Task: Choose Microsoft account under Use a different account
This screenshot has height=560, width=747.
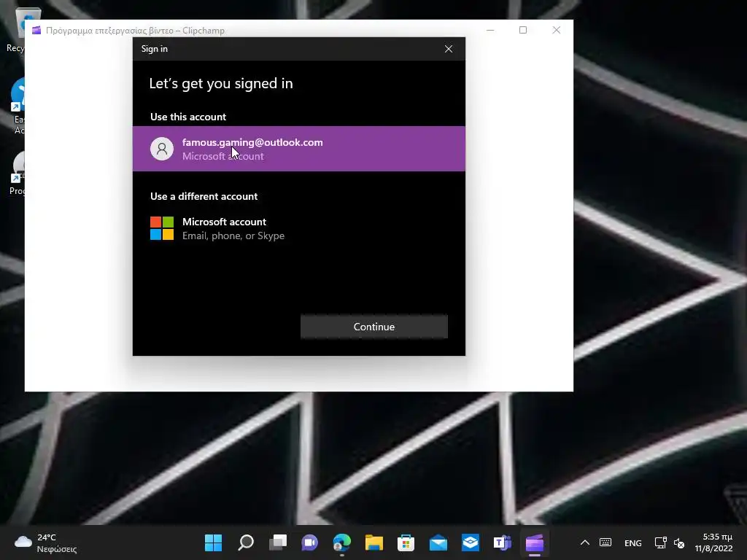Action: click(298, 228)
